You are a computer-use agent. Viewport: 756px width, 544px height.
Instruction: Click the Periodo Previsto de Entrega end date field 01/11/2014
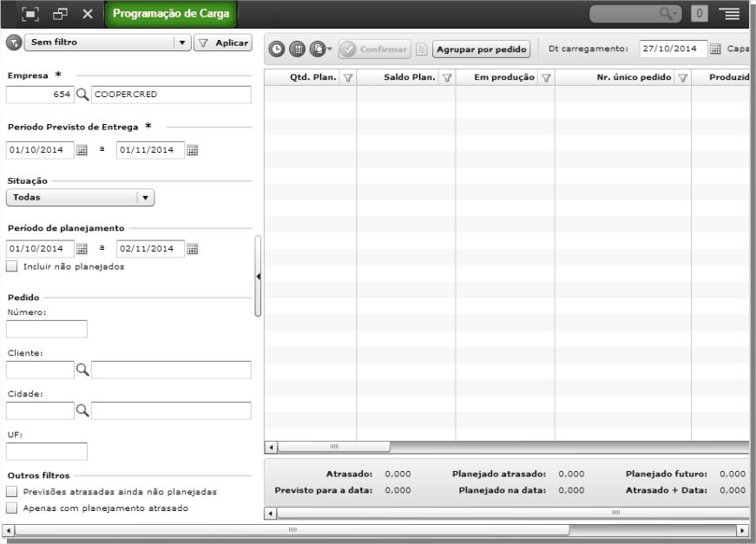150,150
